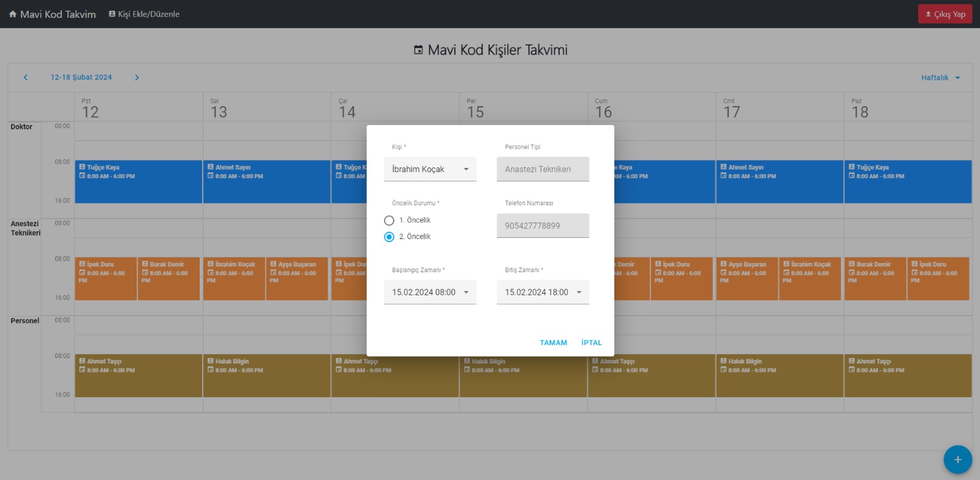
Task: Open the Kişi Ekle/Düzenle menu item
Action: coord(144,14)
